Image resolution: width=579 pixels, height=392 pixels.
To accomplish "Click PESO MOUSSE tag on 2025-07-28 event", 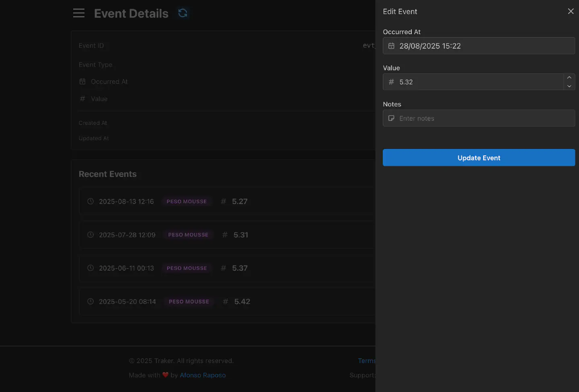I will pyautogui.click(x=188, y=235).
